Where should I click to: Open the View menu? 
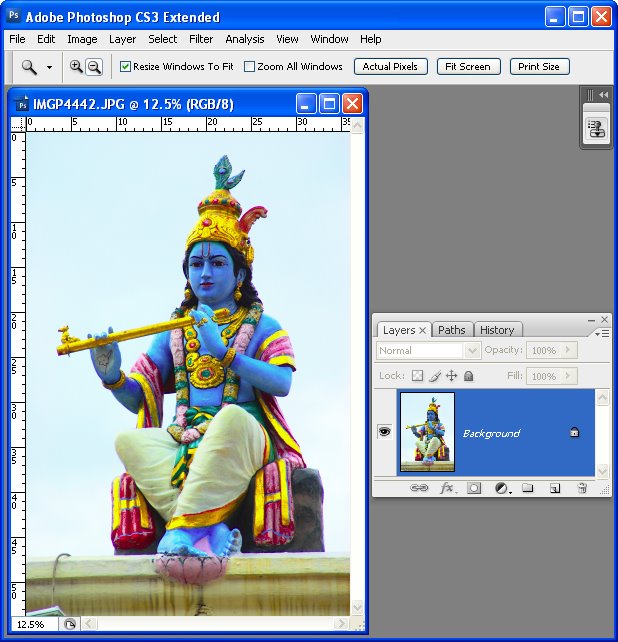[x=287, y=39]
